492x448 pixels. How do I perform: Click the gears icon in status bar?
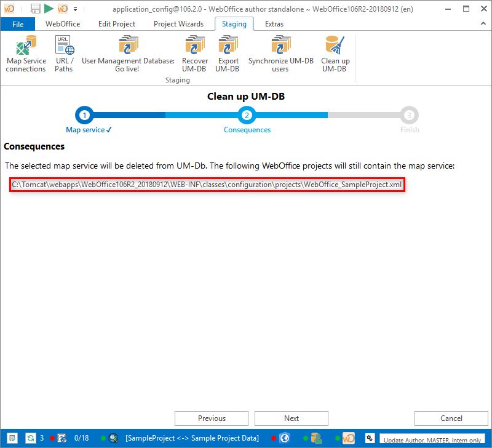[370, 438]
